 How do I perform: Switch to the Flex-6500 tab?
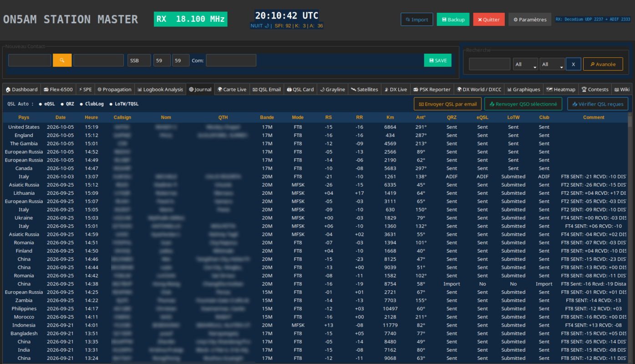pos(58,90)
